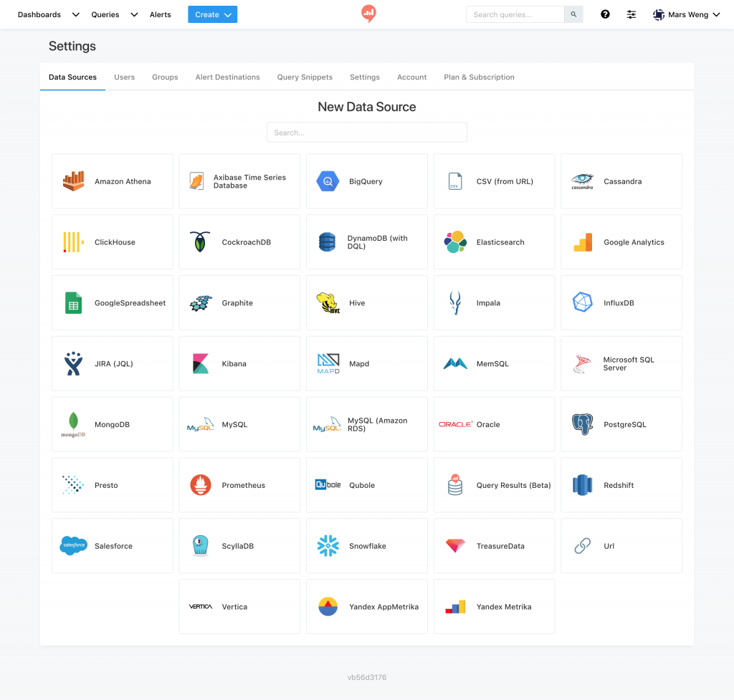The image size is (734, 700).
Task: Select the CockroachDB bug icon
Action: pos(201,242)
